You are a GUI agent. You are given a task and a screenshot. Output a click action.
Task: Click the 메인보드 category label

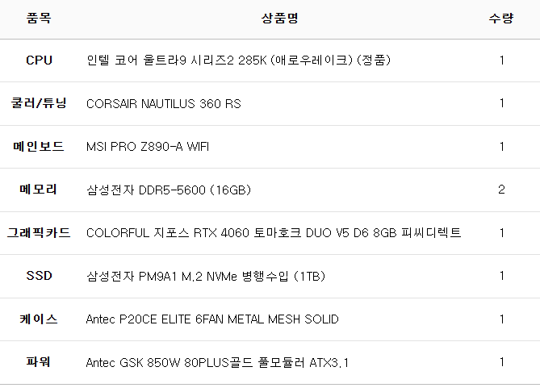click(39, 147)
